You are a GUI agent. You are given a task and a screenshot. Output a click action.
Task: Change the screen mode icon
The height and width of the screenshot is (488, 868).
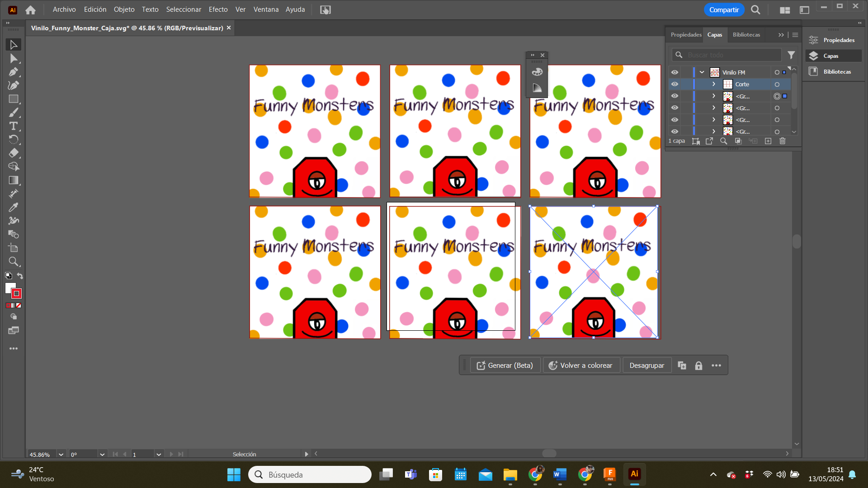pos(14,330)
